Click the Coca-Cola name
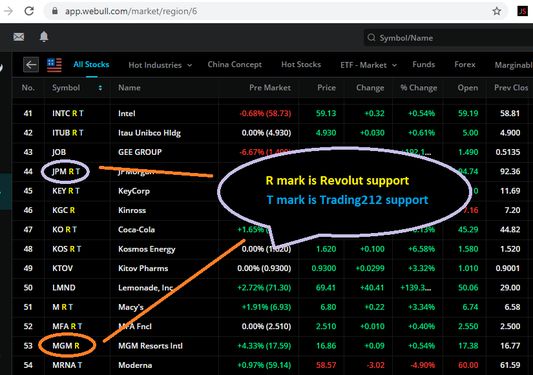 click(x=136, y=229)
